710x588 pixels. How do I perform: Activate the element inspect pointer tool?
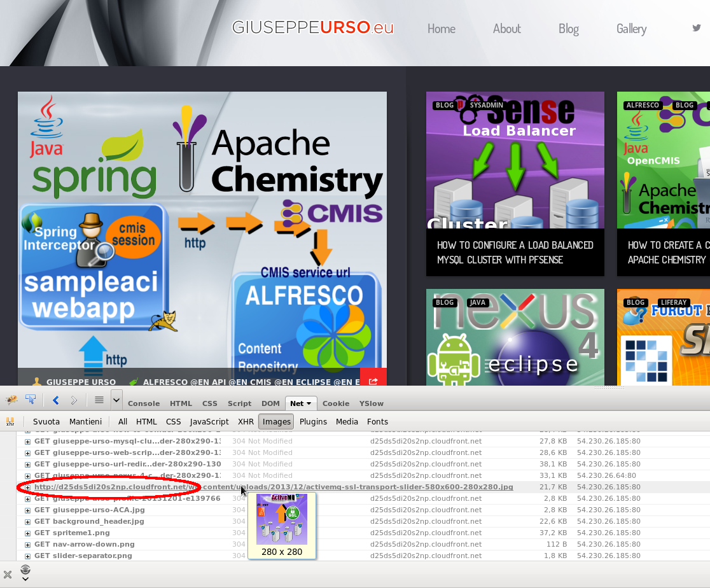[x=31, y=400]
